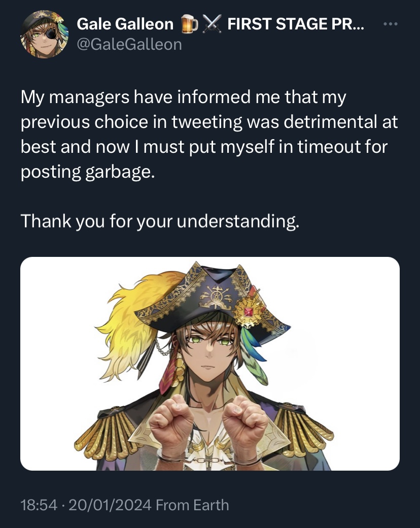This screenshot has height=528, width=420.
Task: Click the tweet paragraph starting "My managers"
Action: tap(209, 135)
